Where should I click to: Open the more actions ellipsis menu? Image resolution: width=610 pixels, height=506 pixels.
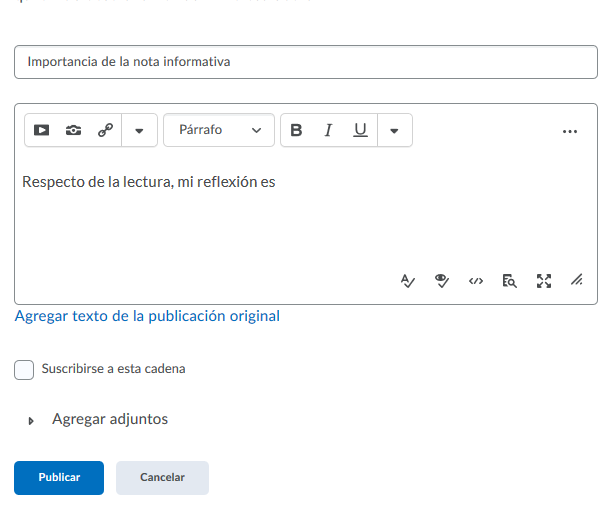570,131
